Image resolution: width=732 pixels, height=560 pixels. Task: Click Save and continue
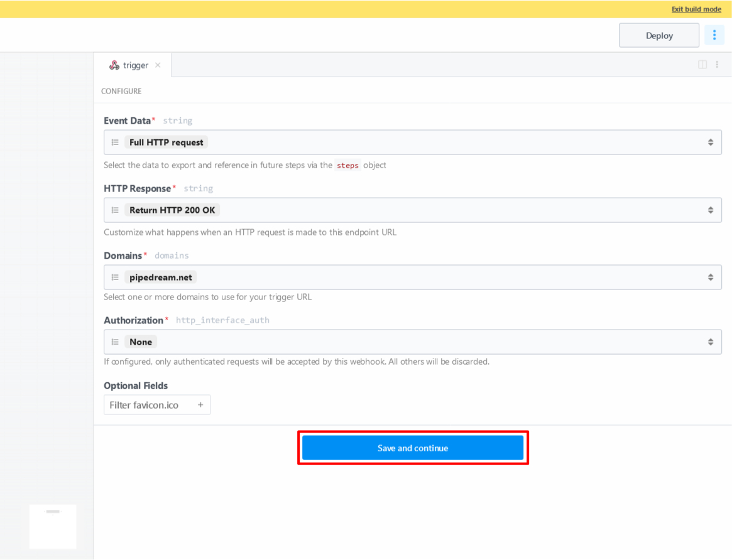pyautogui.click(x=413, y=448)
